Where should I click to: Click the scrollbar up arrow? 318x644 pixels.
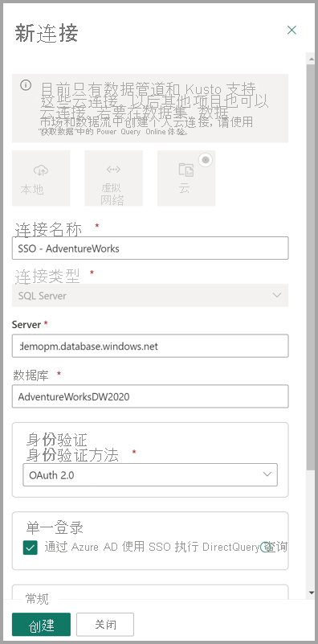(x=311, y=59)
